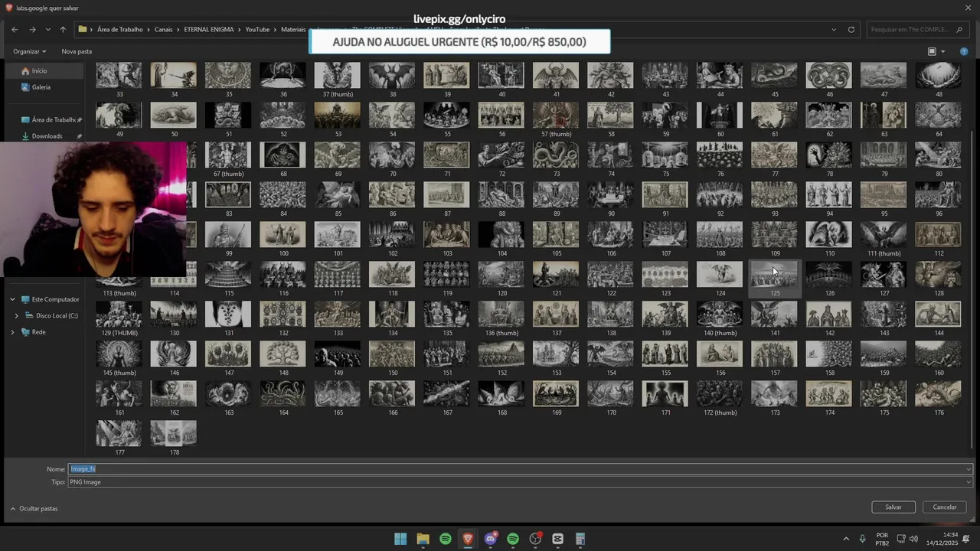Create a folder with Nova pasta
Image resolution: width=980 pixels, height=551 pixels.
click(77, 51)
